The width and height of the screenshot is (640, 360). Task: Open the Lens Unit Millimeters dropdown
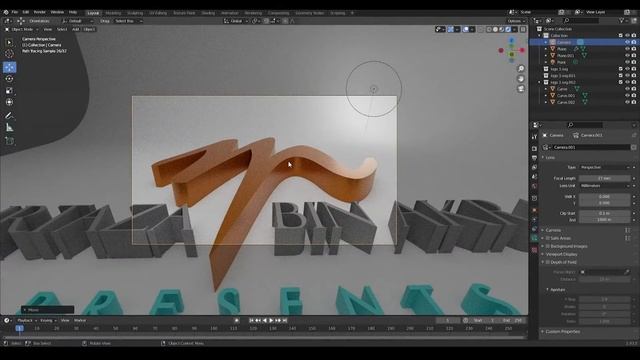pos(604,186)
